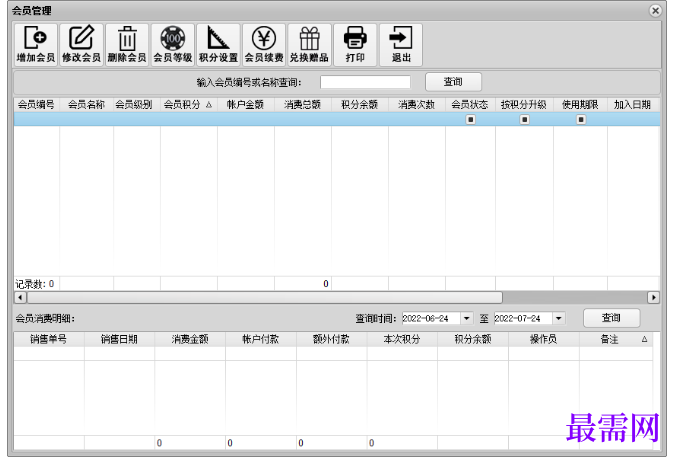This screenshot has height=459, width=678.
Task: Click the left scroll arrow
Action: (20, 297)
